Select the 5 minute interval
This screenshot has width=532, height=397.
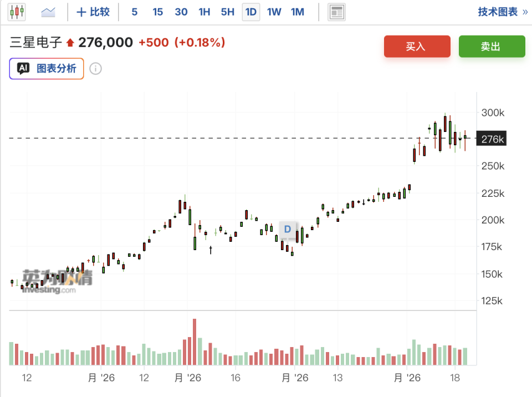point(134,12)
